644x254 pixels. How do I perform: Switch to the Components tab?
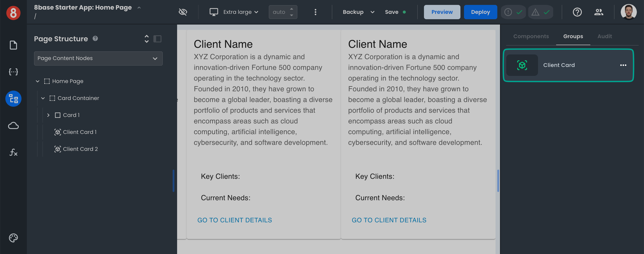(531, 36)
